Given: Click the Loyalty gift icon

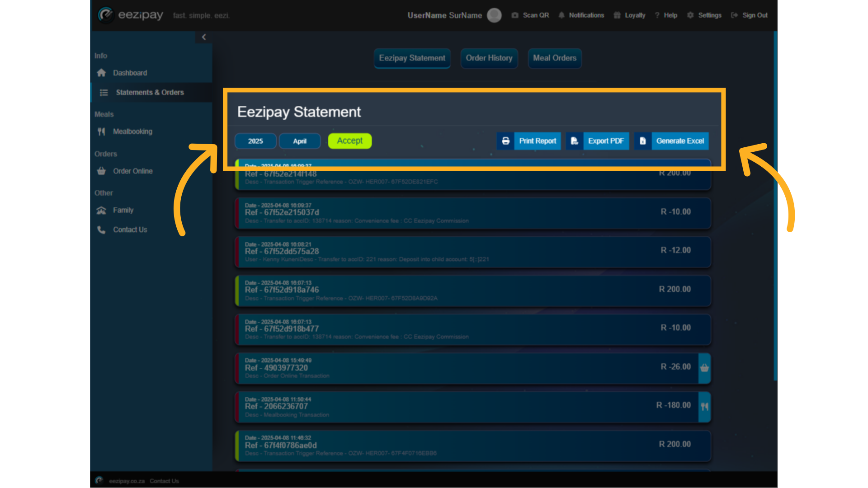Looking at the screenshot, I should click(617, 15).
